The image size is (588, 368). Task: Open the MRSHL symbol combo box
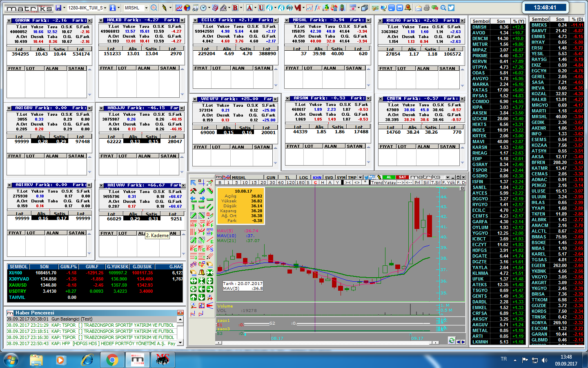[x=136, y=8]
